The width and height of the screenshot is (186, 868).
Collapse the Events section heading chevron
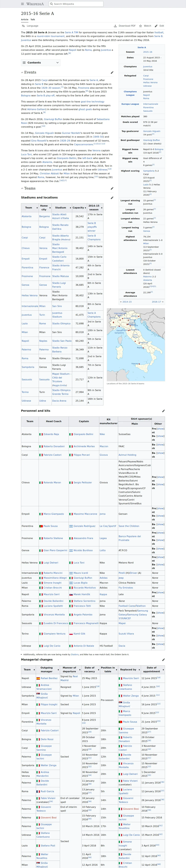pos(22,72)
